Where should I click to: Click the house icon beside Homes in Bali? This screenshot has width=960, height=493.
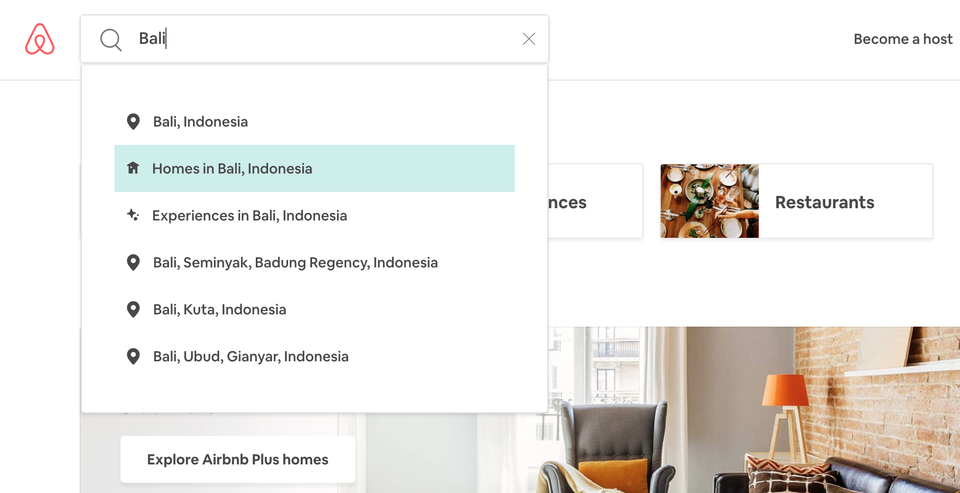133,168
